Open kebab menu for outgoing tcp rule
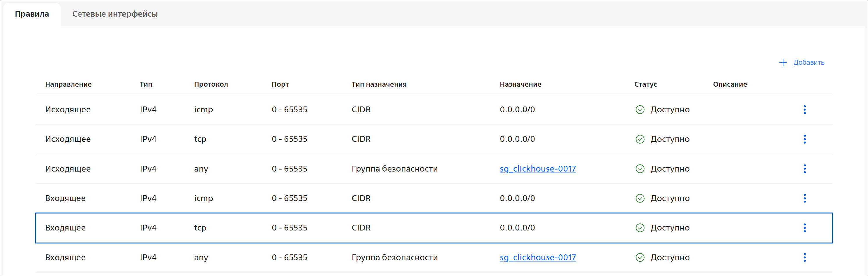Image resolution: width=868 pixels, height=276 pixels. [804, 139]
